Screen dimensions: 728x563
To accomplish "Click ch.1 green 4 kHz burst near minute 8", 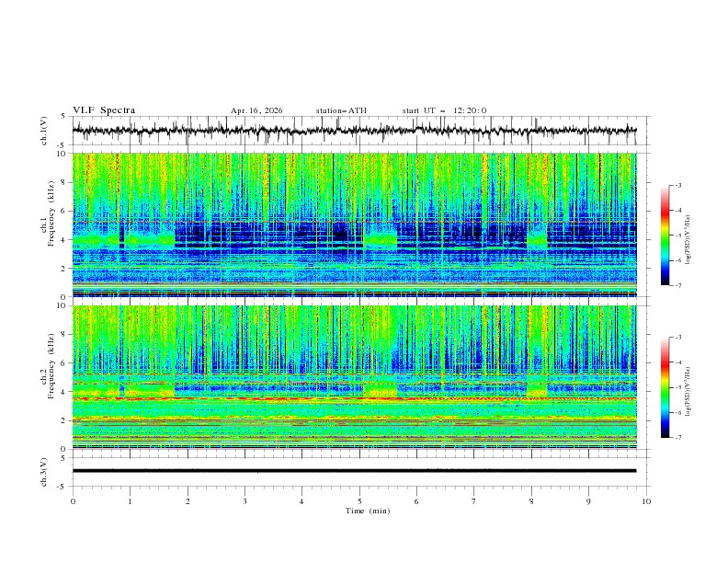I will [x=537, y=238].
